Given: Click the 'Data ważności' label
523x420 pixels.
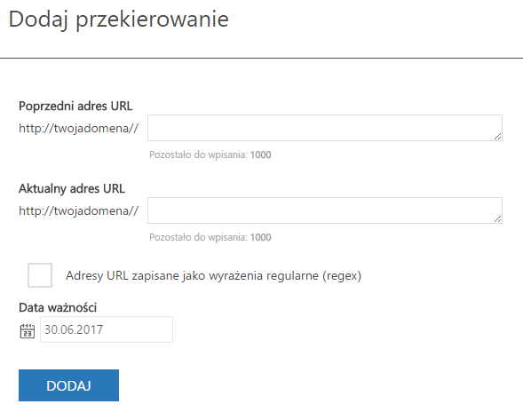Looking at the screenshot, I should 58,307.
